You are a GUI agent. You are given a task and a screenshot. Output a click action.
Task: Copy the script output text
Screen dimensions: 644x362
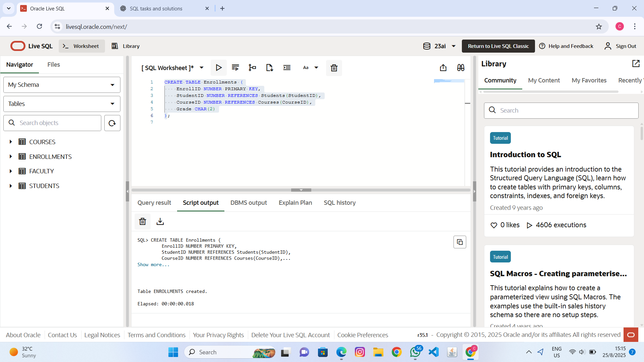point(460,242)
